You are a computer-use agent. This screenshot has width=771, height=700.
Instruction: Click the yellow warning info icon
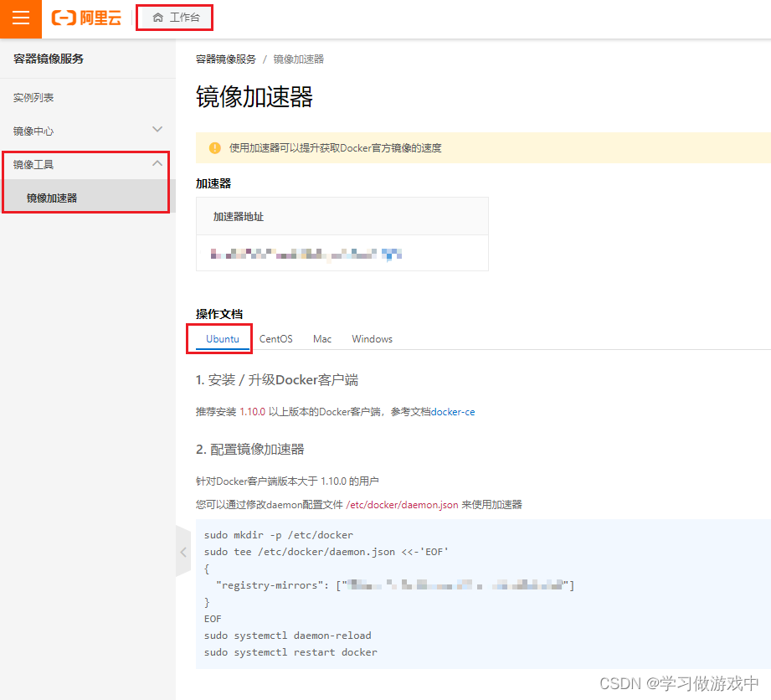point(215,148)
